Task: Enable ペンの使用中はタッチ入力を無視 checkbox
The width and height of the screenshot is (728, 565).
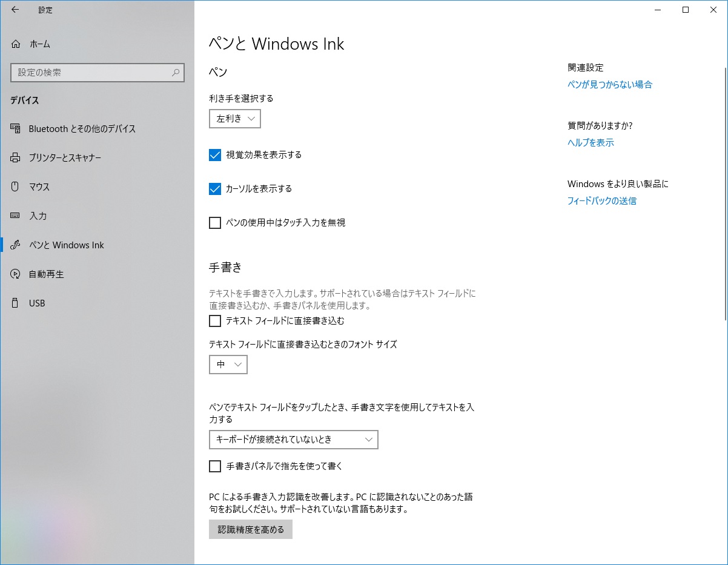Action: point(215,223)
